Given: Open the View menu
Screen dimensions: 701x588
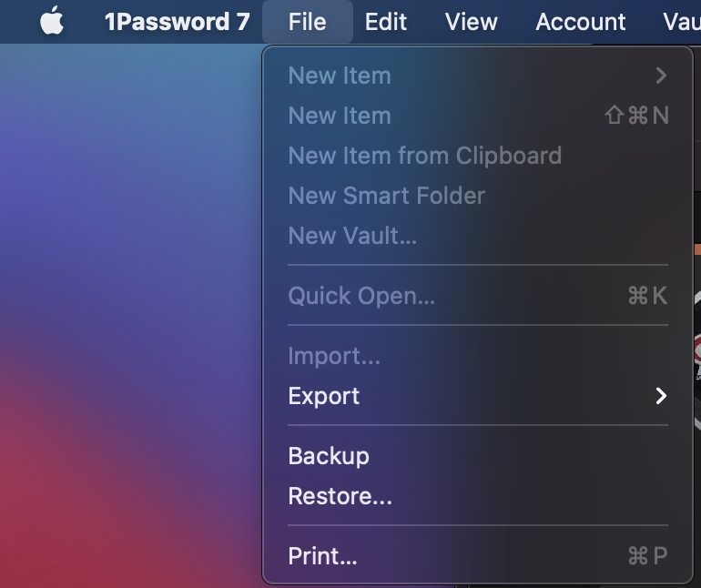Looking at the screenshot, I should [x=472, y=22].
